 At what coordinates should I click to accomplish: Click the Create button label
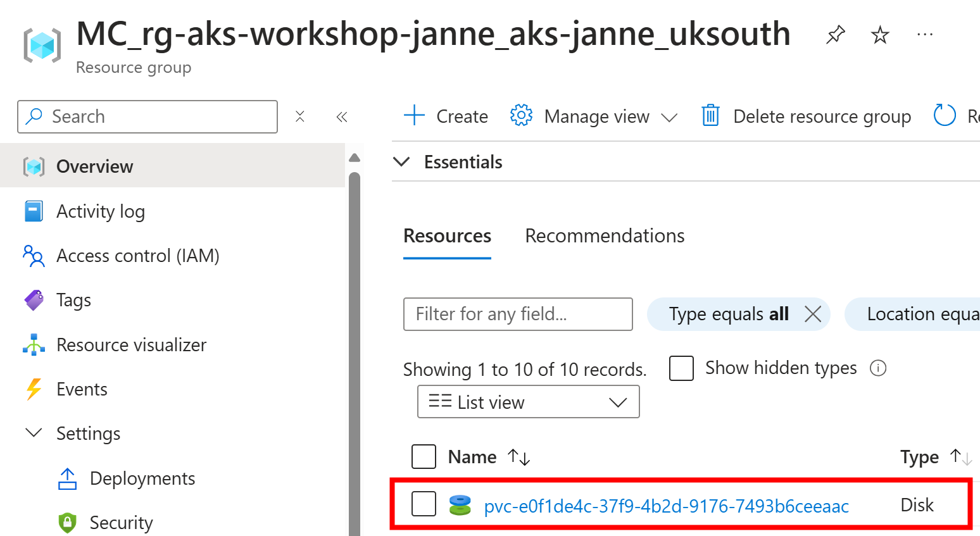pos(462,116)
